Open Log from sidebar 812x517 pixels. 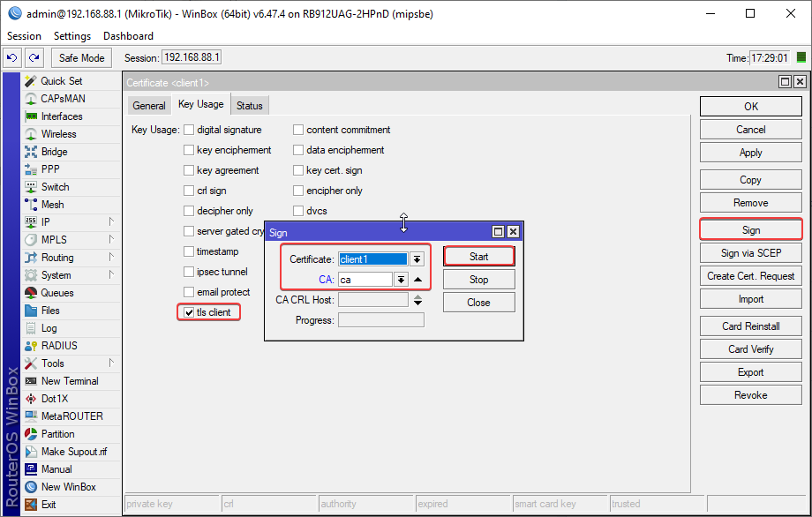[x=49, y=328]
